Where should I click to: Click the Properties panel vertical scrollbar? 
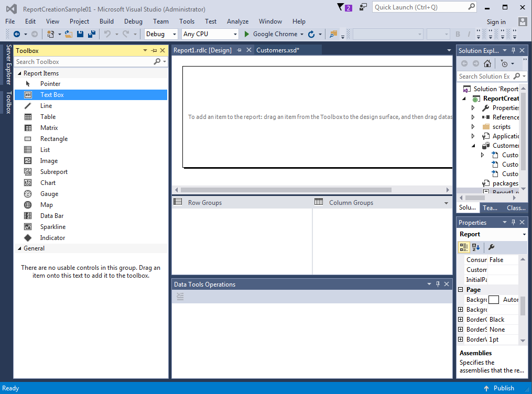(x=523, y=305)
